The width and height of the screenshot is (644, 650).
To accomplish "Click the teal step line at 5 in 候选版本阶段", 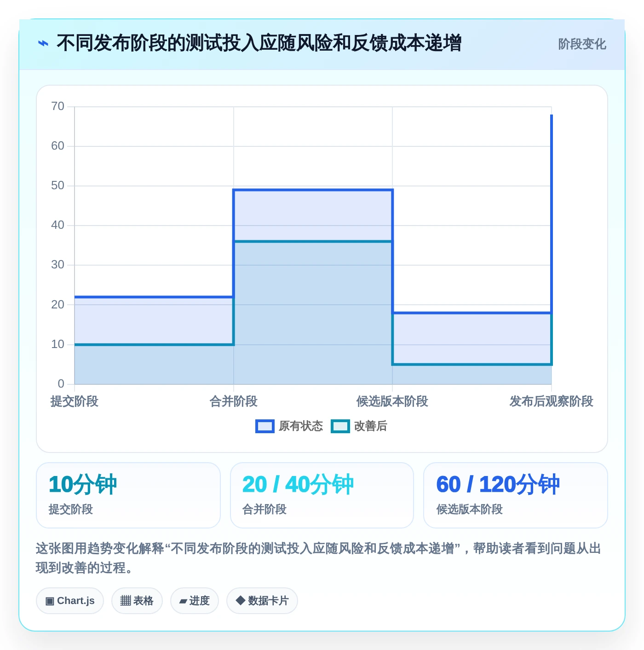I will (x=472, y=365).
